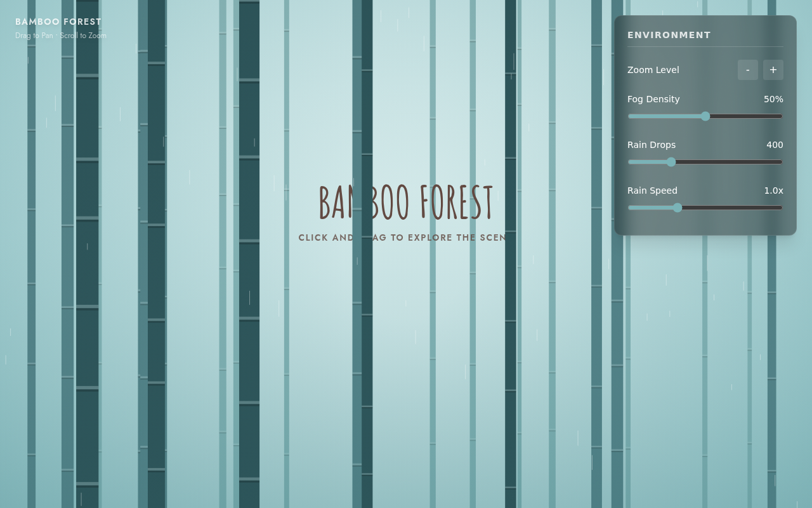812x508 pixels.
Task: Click the Rain Speed label
Action: point(652,190)
